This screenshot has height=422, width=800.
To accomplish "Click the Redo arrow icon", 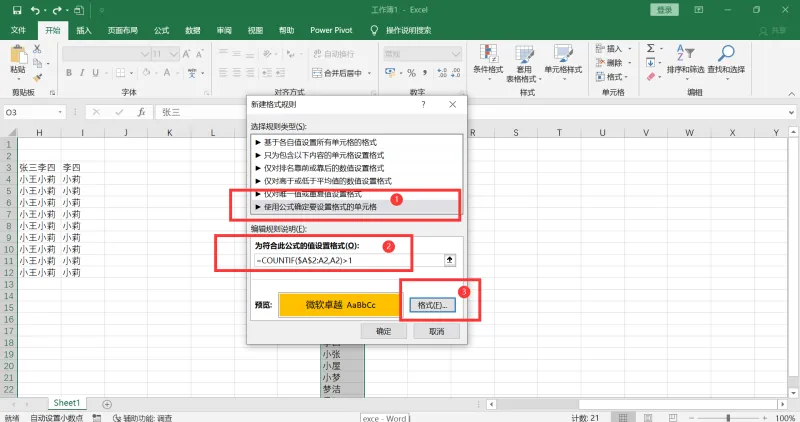I will tap(57, 10).
